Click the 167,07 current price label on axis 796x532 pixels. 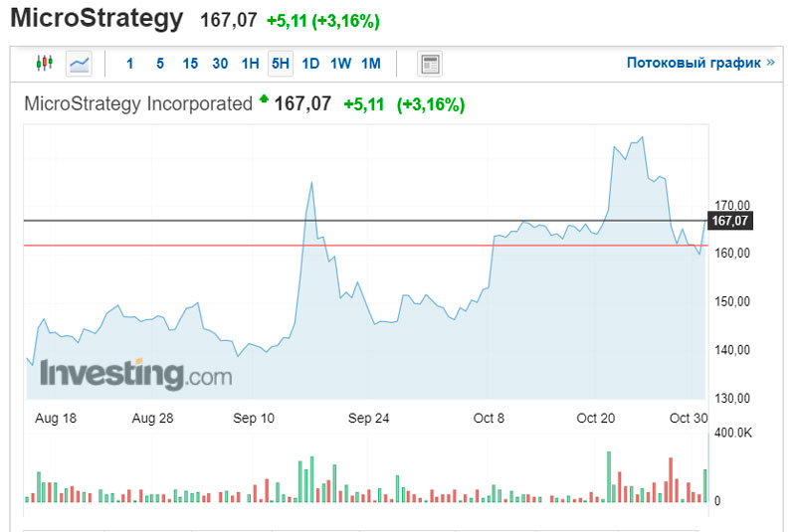click(729, 221)
